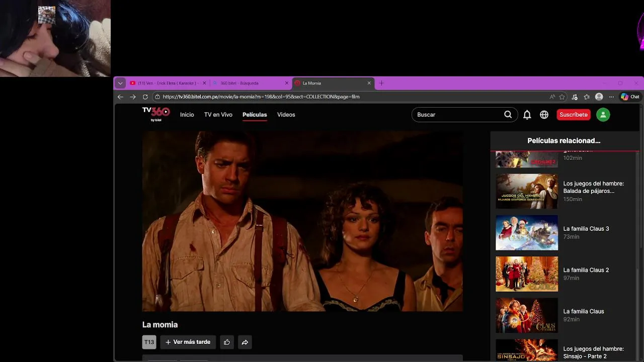Add movie with Ver más tarde
The height and width of the screenshot is (362, 644).
188,342
